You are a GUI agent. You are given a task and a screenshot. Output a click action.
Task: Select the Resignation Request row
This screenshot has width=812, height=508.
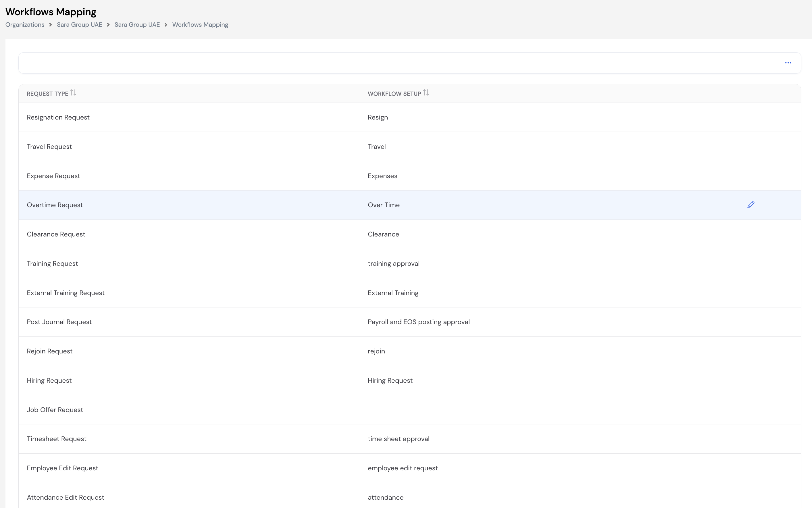409,117
